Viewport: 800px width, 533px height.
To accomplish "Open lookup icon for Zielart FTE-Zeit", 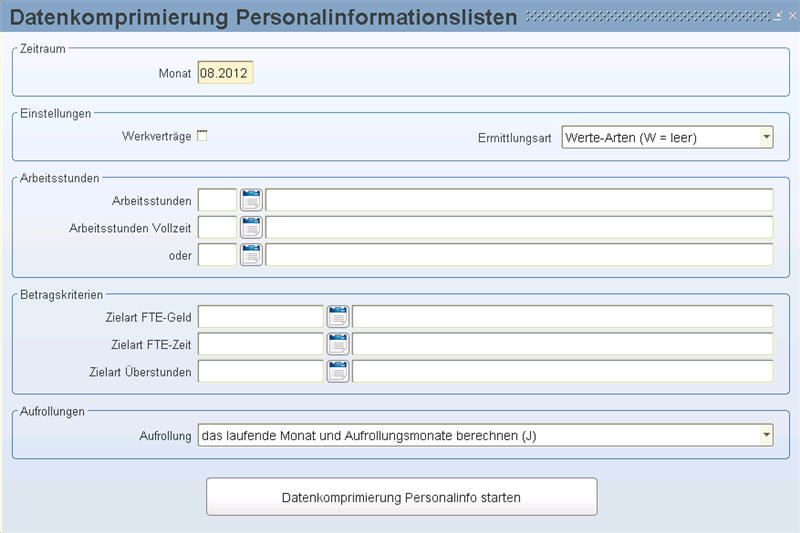I will click(x=338, y=344).
